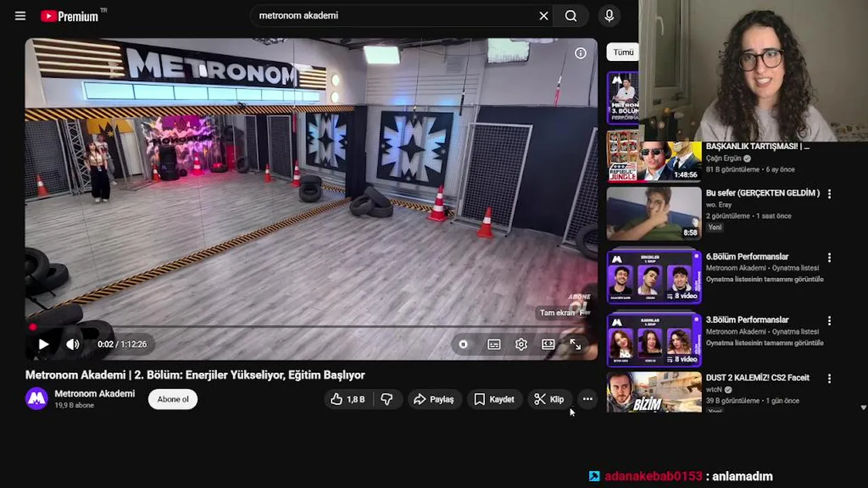View full 6.Bölüm playlist link

(x=765, y=279)
